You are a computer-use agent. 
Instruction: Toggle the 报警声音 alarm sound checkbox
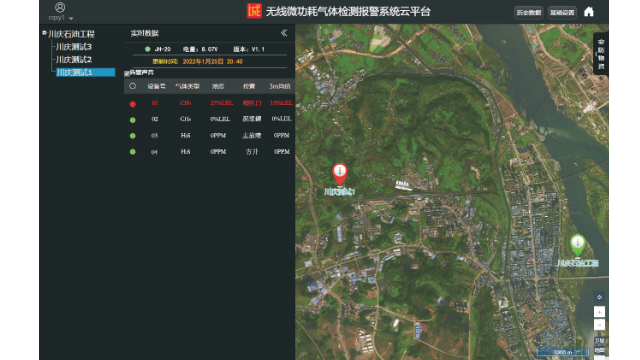point(127,73)
